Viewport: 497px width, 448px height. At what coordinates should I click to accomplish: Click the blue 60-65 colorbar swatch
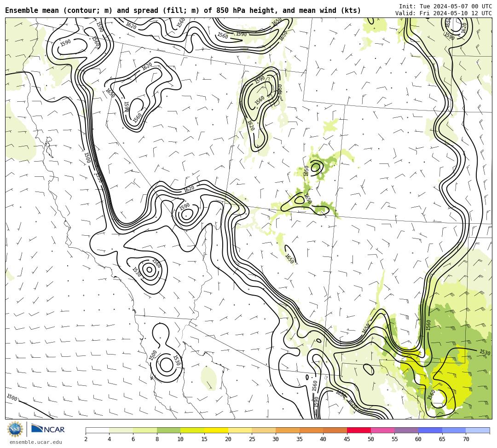point(430,430)
